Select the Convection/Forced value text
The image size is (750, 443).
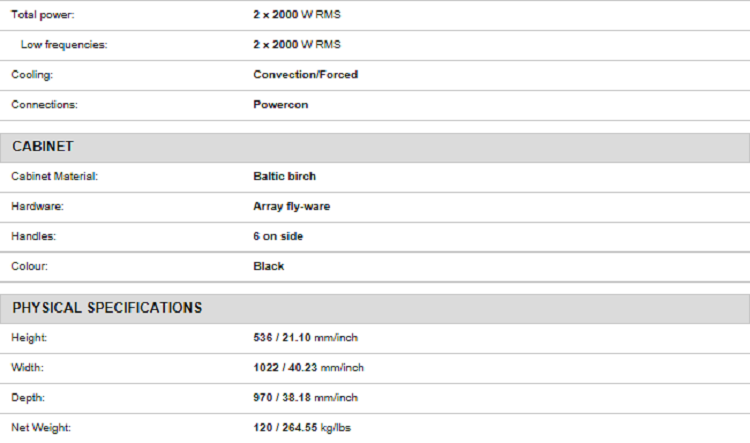pyautogui.click(x=305, y=75)
